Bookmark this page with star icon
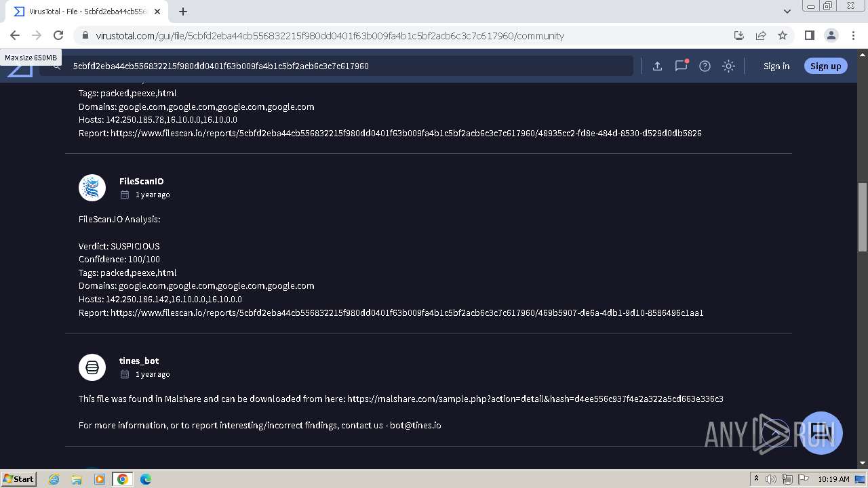The width and height of the screenshot is (868, 488). coord(783,35)
